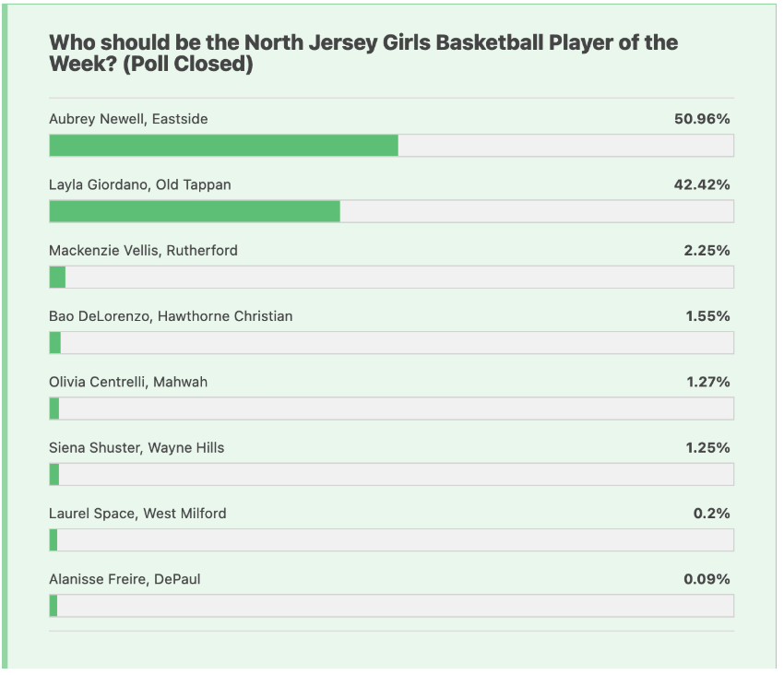Select the Mackenzie Vellis, Rutherford option
The width and height of the screenshot is (784, 675).
143,250
